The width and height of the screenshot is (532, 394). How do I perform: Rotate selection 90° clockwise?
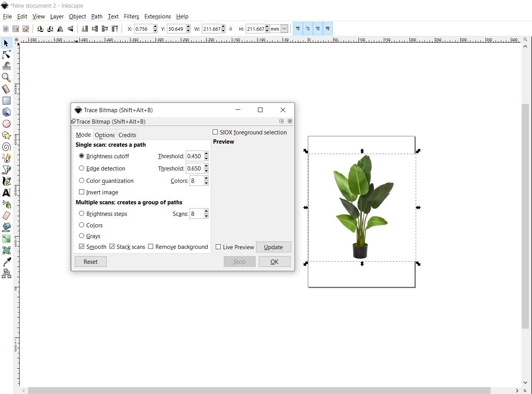pos(50,29)
